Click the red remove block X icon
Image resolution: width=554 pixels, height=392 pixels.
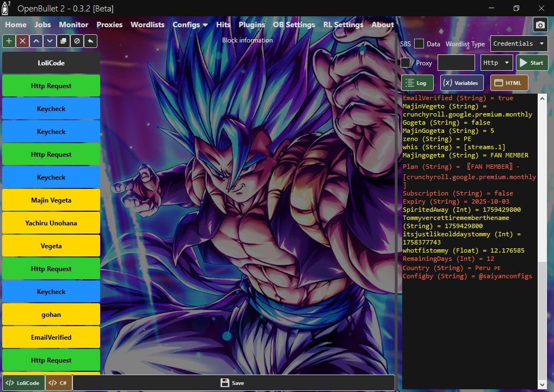22,41
